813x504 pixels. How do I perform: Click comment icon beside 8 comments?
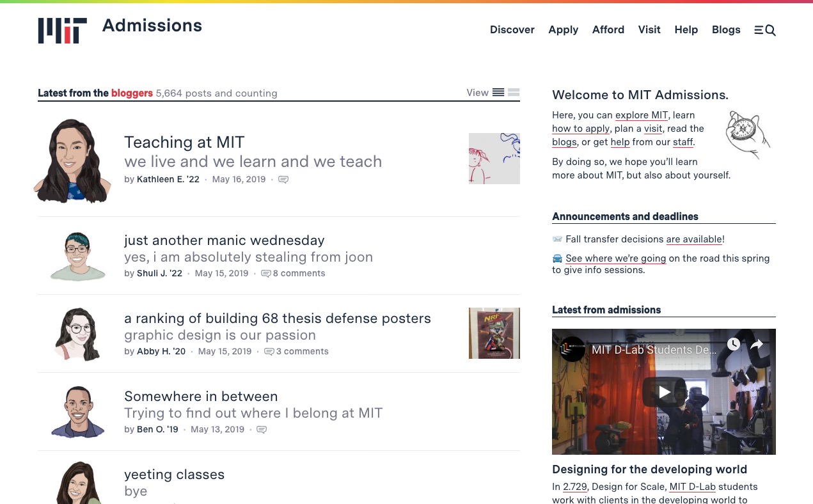(266, 274)
